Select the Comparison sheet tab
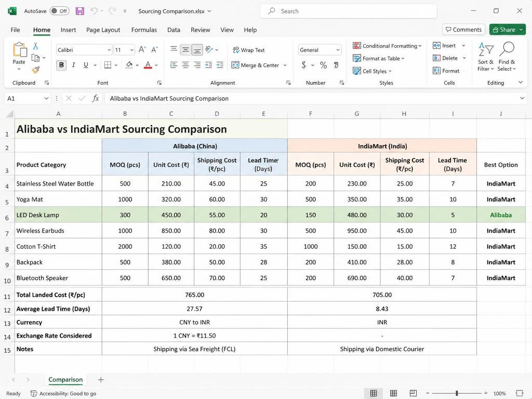This screenshot has height=399, width=532. tap(65, 380)
